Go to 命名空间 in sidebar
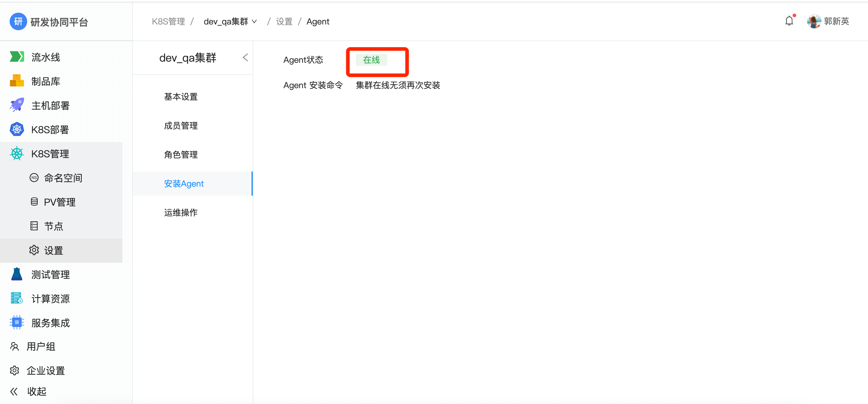This screenshot has height=404, width=868. click(x=63, y=178)
